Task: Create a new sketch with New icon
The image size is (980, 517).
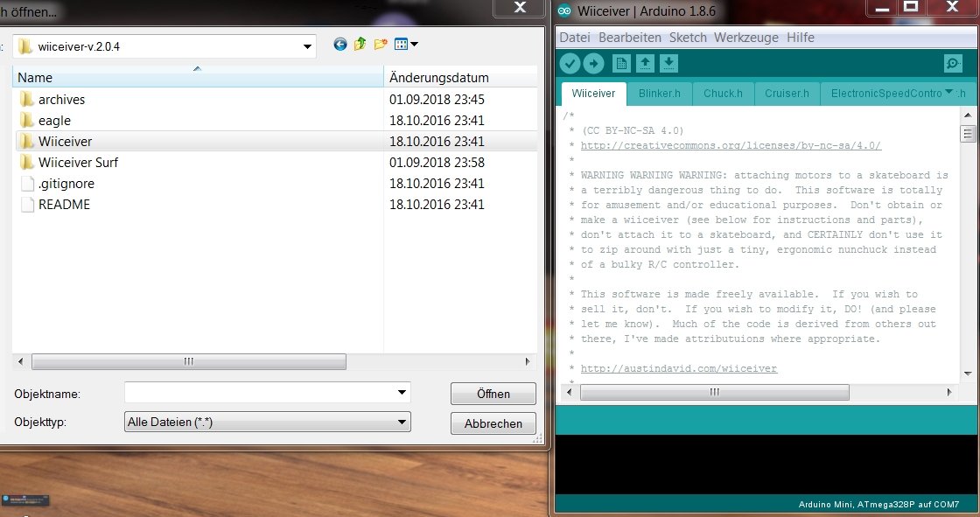Action: point(621,63)
